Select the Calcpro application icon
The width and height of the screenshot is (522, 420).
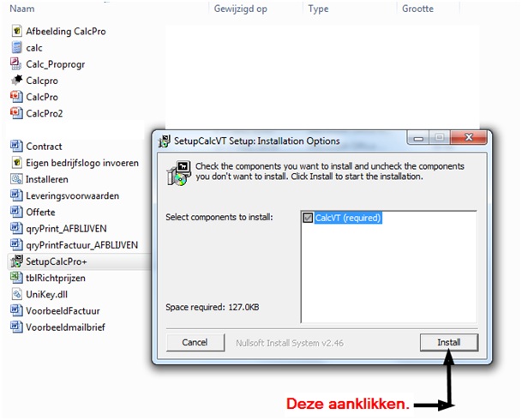click(16, 80)
